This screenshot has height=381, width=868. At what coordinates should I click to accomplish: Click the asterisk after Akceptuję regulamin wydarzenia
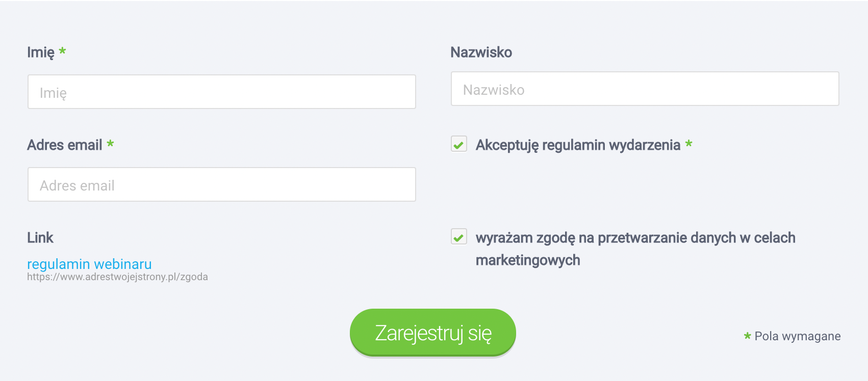[688, 144]
